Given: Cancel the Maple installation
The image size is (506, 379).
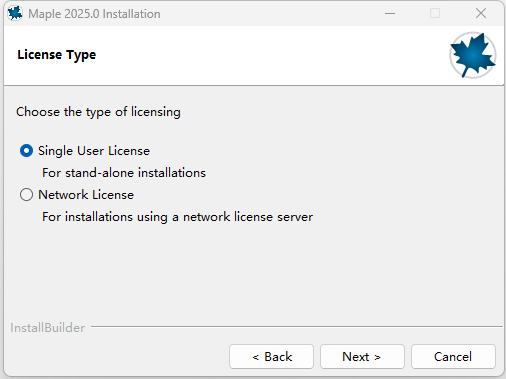Looking at the screenshot, I should (453, 357).
